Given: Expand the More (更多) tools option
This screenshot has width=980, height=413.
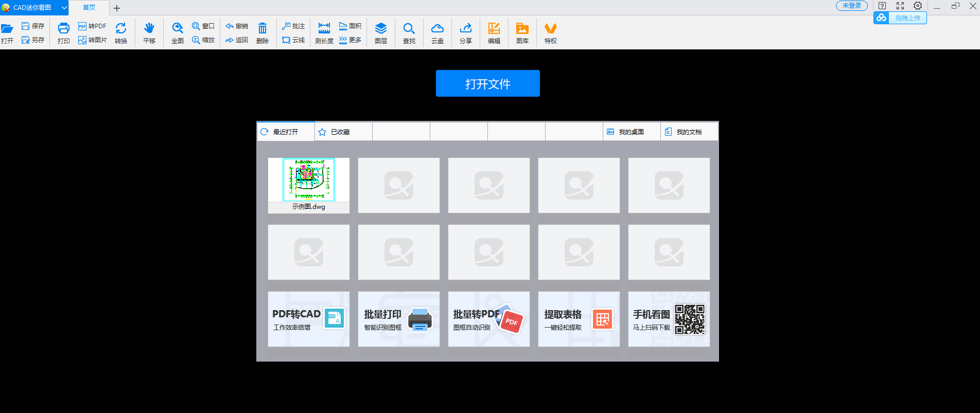Looking at the screenshot, I should click(351, 40).
